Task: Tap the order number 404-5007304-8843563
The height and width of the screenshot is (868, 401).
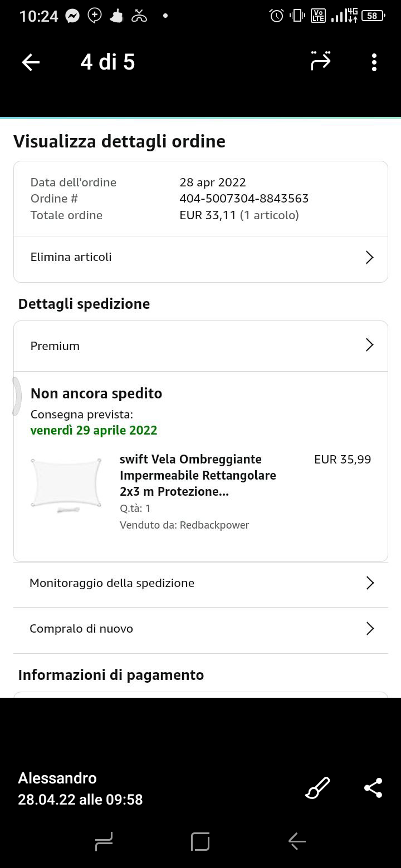Action: [244, 199]
